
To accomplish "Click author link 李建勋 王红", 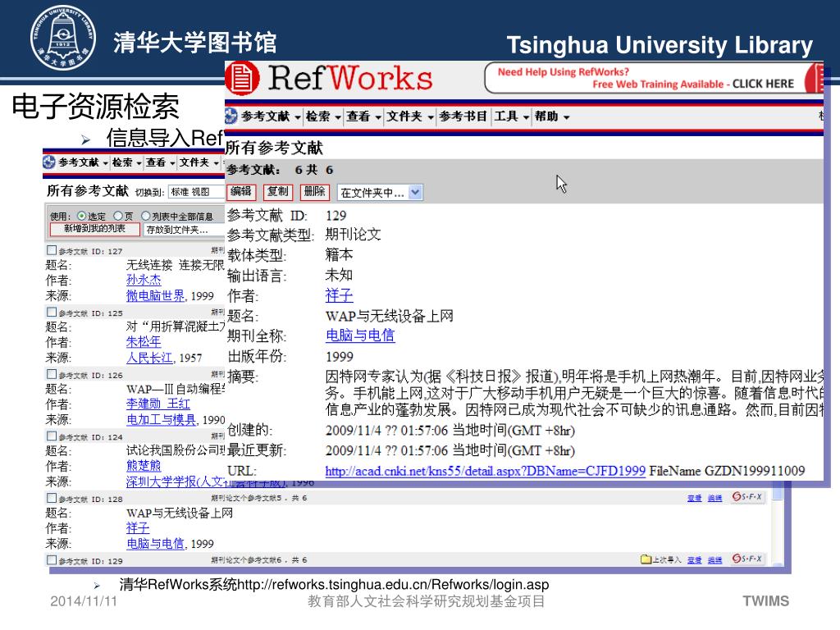I will (x=158, y=404).
